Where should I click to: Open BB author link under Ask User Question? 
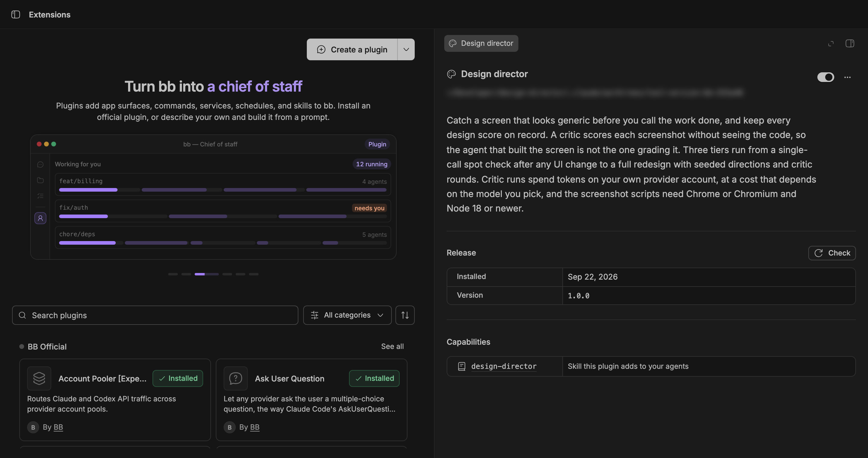(x=255, y=427)
